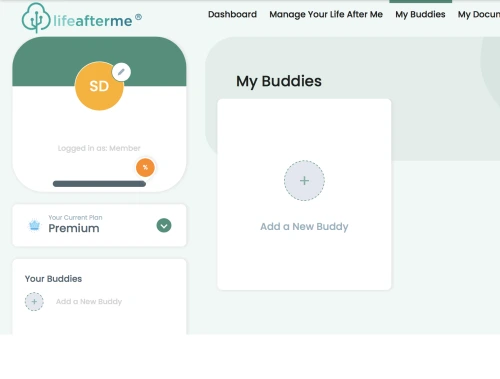This screenshot has width=500, height=379.
Task: Click the 'Your Buddies' heading
Action: point(53,279)
